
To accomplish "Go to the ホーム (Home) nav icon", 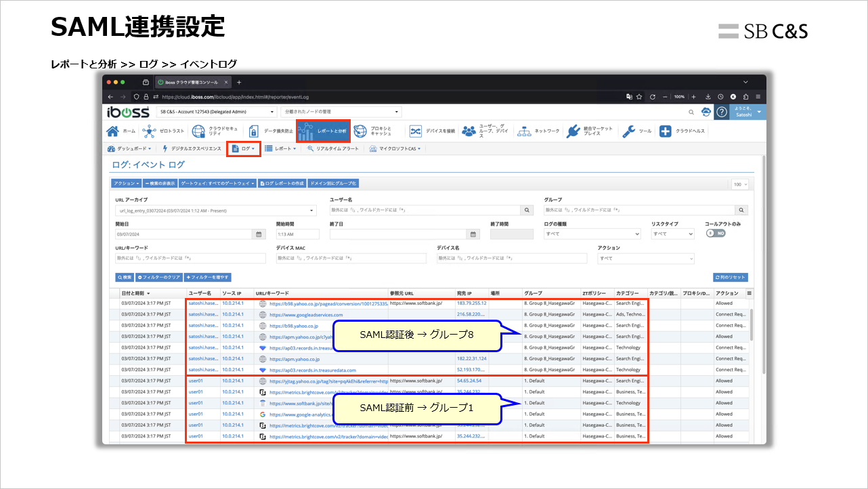I will click(121, 131).
